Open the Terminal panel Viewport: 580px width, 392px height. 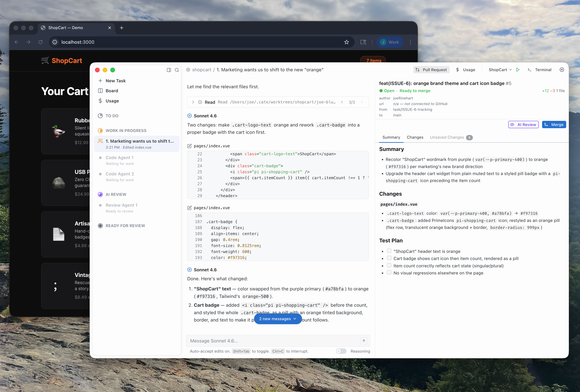[539, 70]
